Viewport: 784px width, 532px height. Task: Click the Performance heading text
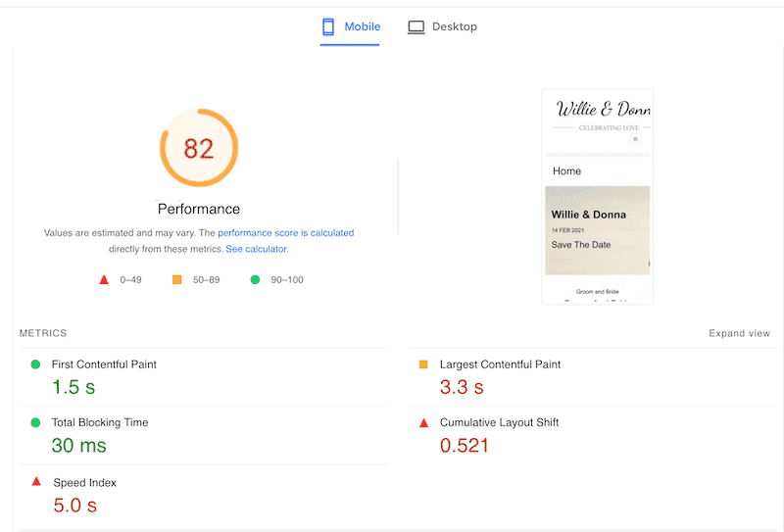199,209
